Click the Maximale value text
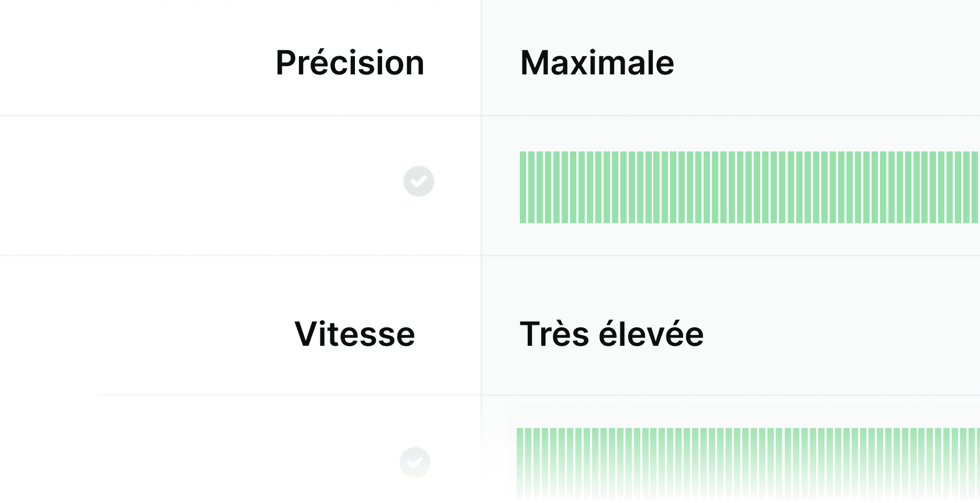The image size is (980, 503). 597,63
